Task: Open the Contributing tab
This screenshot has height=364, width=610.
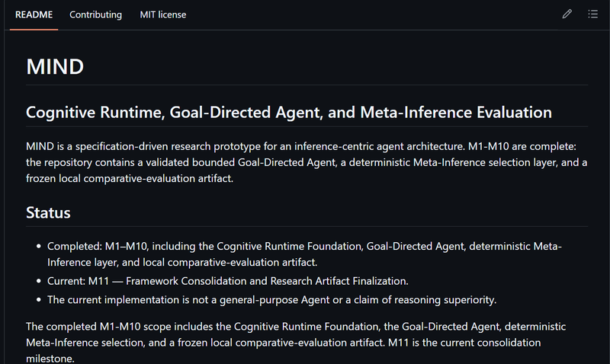Action: tap(96, 14)
